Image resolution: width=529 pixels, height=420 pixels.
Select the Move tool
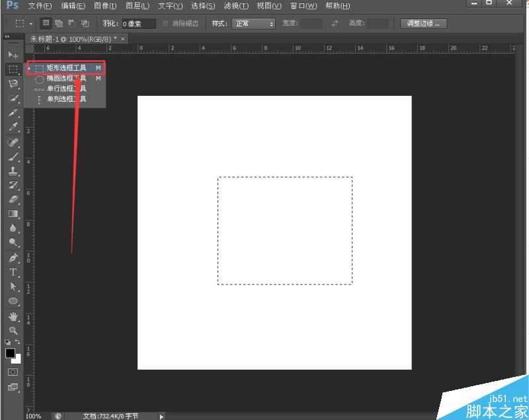click(13, 54)
